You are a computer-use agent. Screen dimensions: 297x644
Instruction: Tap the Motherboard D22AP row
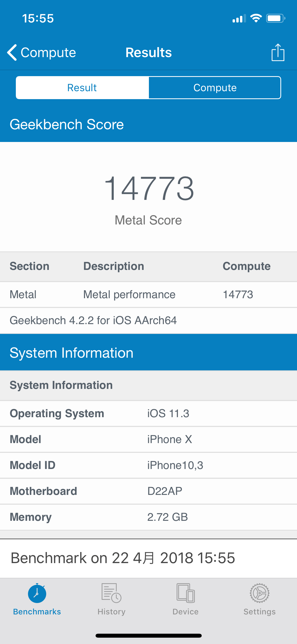tap(148, 491)
